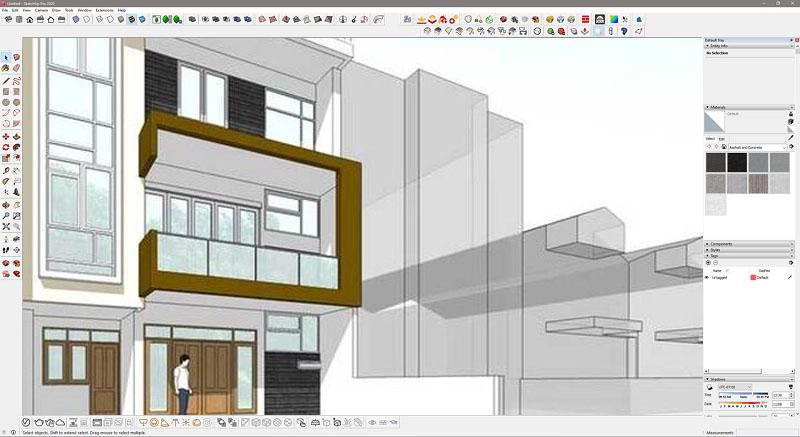This screenshot has width=800, height=437.
Task: Click the red circle icon in second toolbar row
Action: pyautogui.click(x=561, y=31)
